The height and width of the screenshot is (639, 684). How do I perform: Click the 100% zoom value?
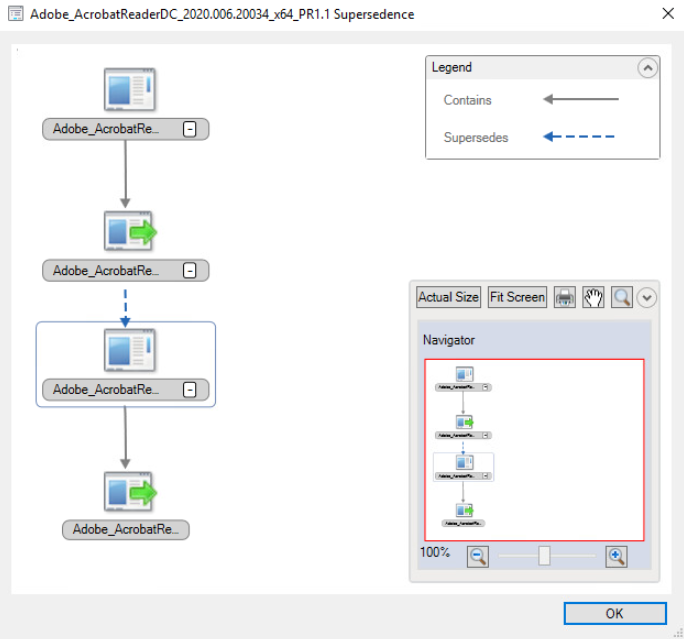[434, 552]
